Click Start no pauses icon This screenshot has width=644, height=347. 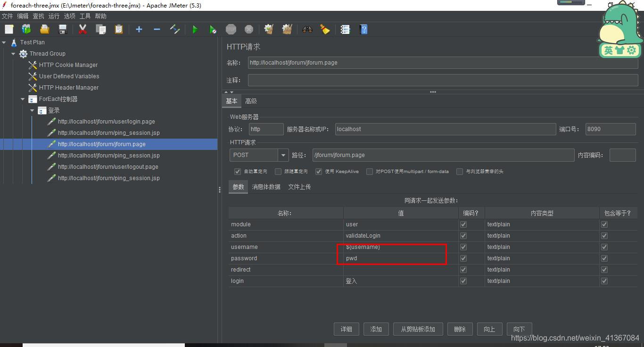point(213,29)
